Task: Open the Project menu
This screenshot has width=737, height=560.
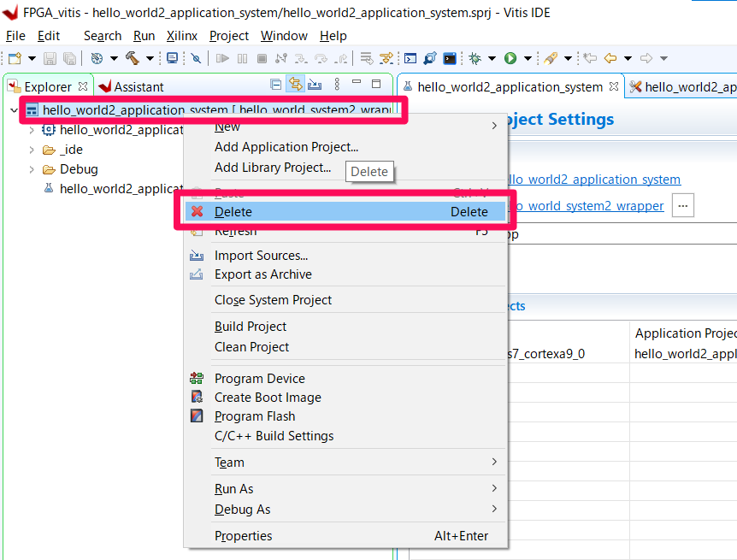Action: click(x=229, y=36)
